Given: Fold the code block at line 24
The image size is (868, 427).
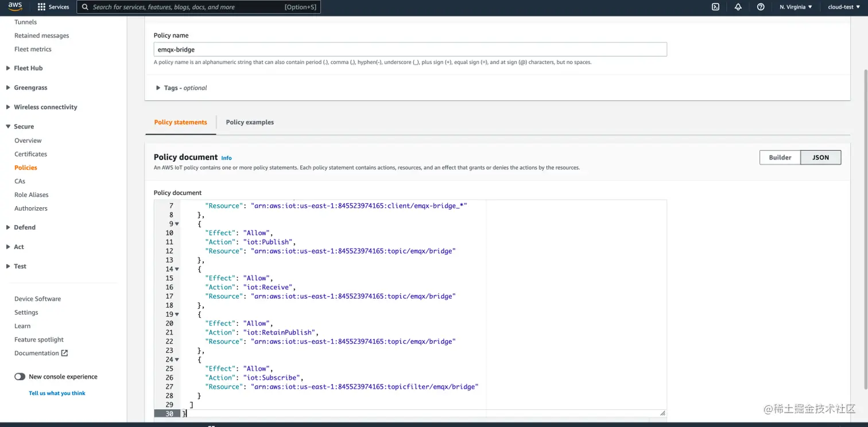Looking at the screenshot, I should [x=177, y=360].
